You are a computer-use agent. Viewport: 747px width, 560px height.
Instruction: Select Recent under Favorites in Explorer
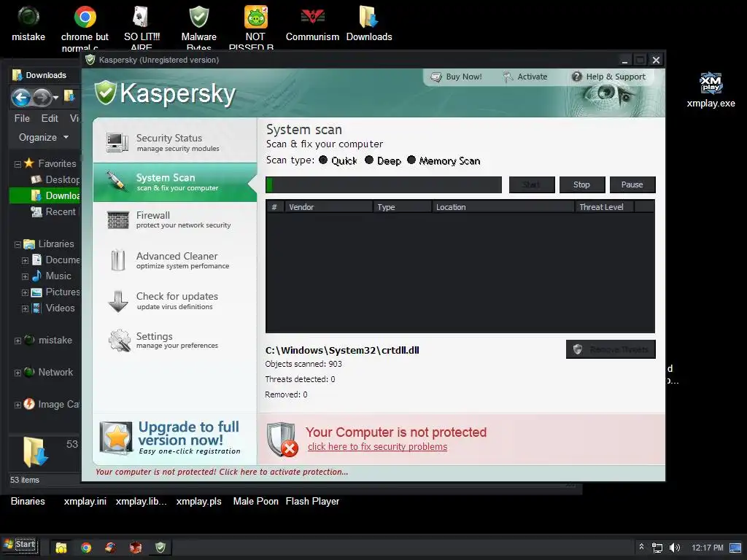tap(54, 212)
